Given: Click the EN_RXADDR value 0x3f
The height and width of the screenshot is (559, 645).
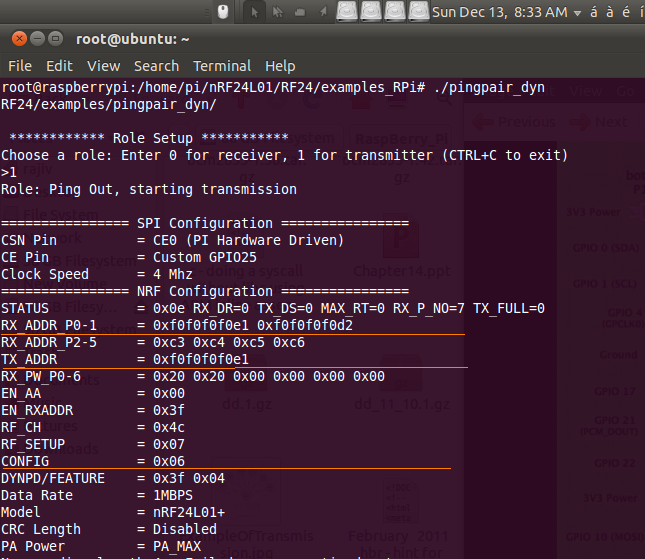Looking at the screenshot, I should click(x=169, y=411).
